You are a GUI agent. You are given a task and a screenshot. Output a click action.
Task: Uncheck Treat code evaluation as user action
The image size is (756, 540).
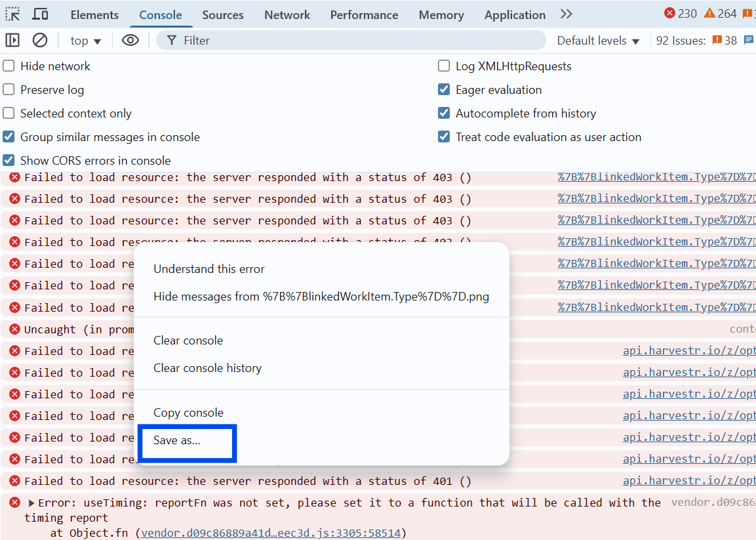point(444,136)
